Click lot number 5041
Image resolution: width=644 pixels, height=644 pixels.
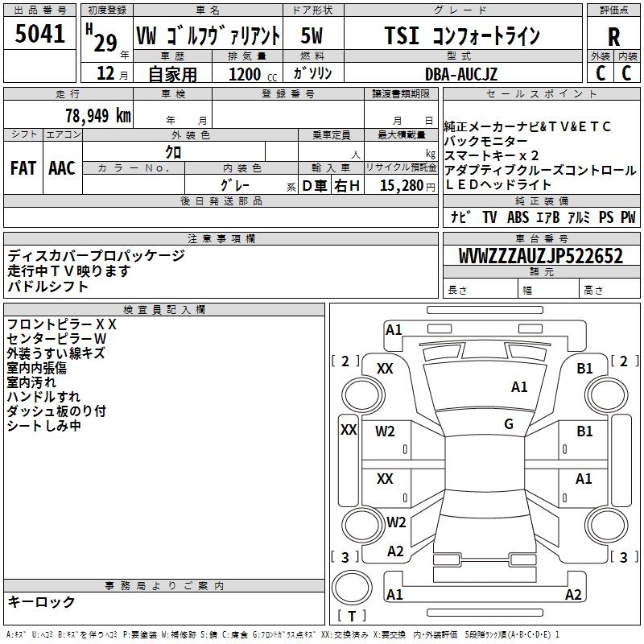coord(39,35)
